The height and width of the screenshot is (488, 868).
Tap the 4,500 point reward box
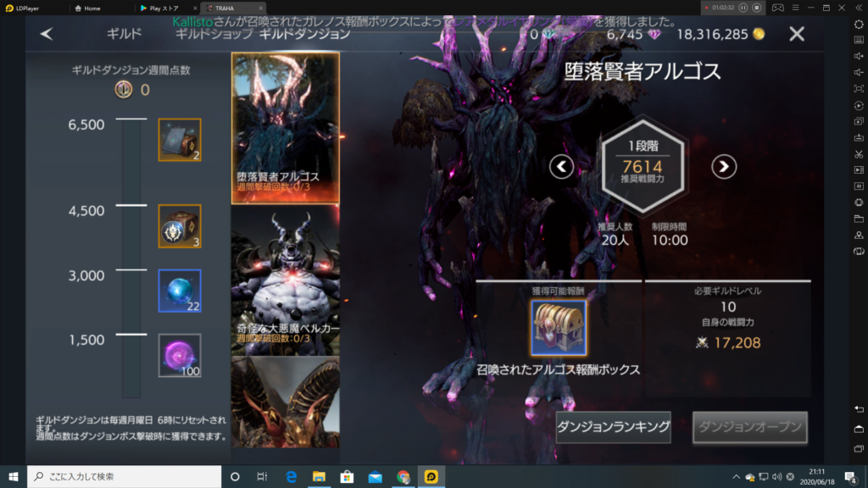pyautogui.click(x=180, y=226)
